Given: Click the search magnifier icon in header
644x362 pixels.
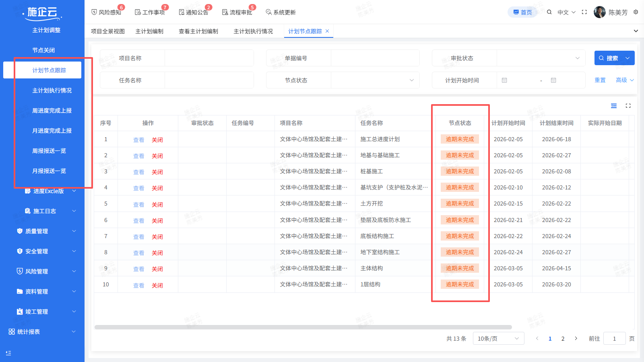Looking at the screenshot, I should (x=549, y=12).
